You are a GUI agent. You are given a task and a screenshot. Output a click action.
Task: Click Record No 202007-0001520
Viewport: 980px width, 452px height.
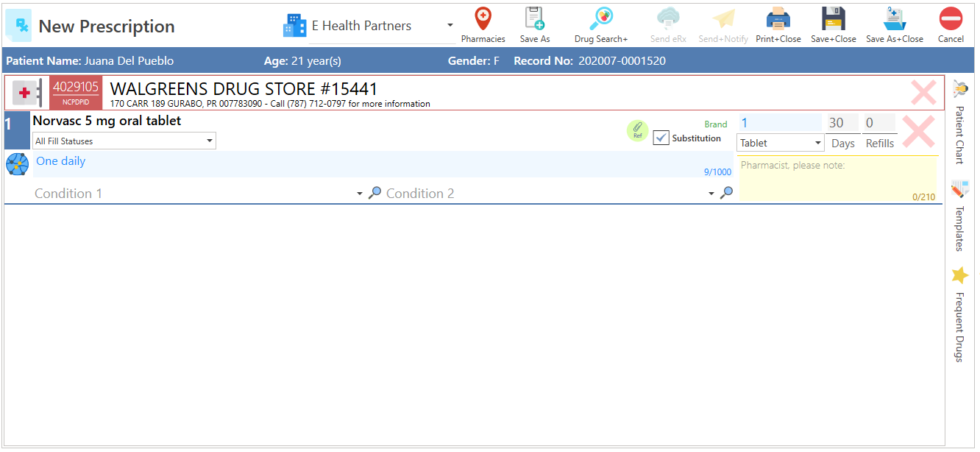coord(590,60)
